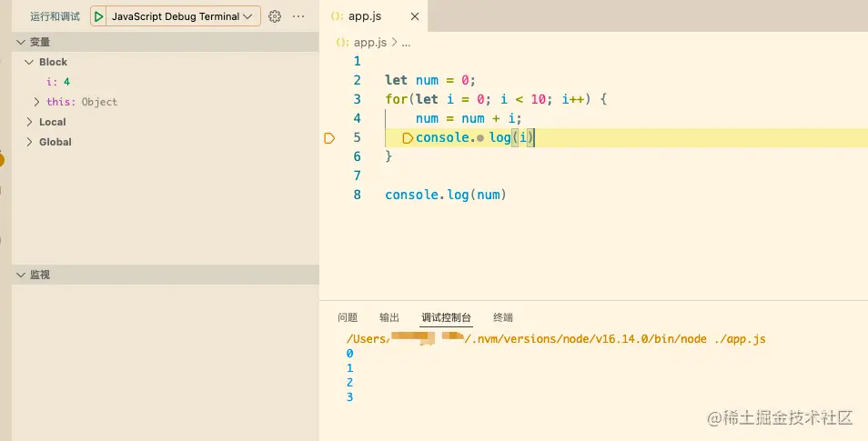Open the 终端 panel tab

pos(503,317)
